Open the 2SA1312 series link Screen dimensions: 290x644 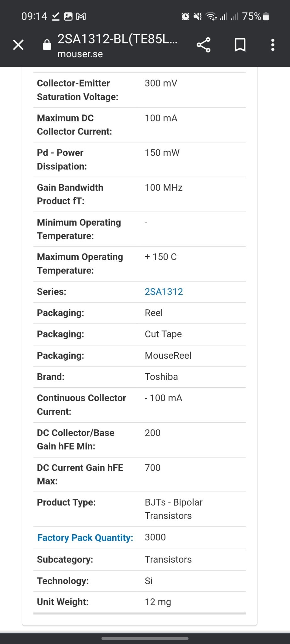click(164, 292)
